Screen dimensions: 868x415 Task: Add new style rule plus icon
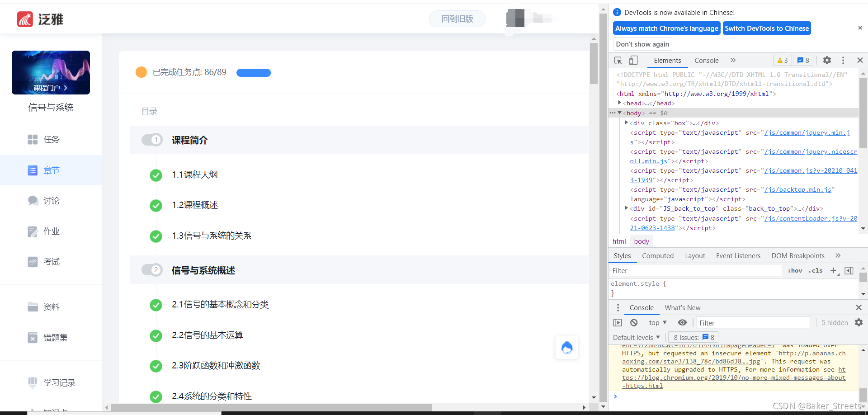click(834, 270)
